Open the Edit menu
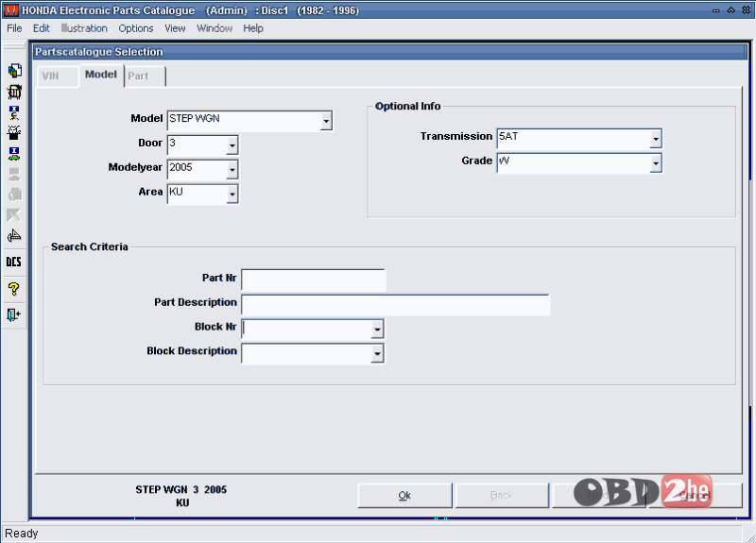 [x=41, y=28]
